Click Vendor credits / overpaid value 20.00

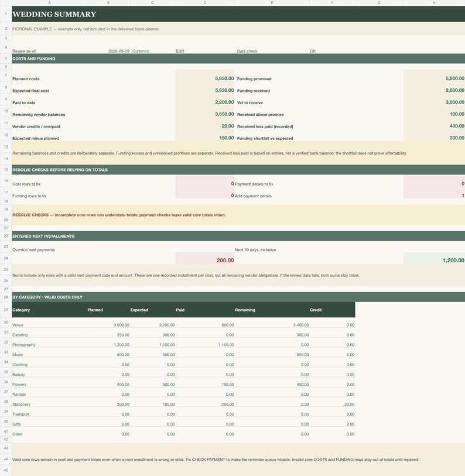(227, 126)
